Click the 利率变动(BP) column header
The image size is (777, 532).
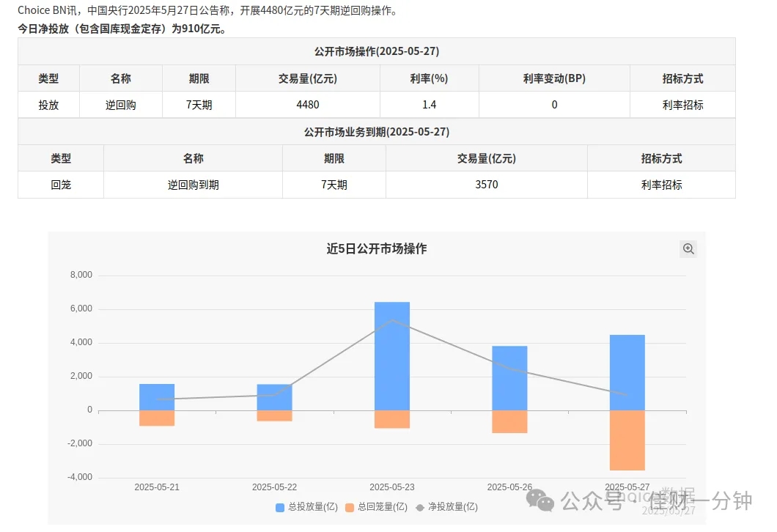pos(554,78)
